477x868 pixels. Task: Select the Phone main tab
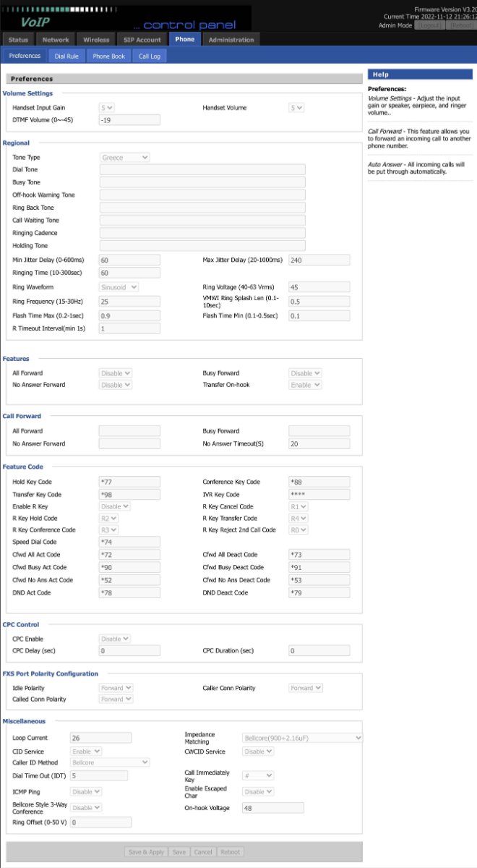click(185, 39)
